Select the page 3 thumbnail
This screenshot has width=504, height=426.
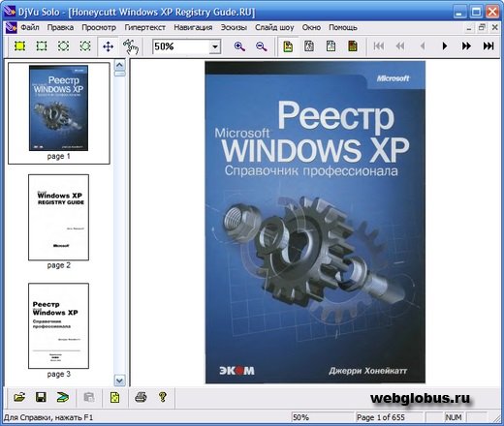click(58, 326)
